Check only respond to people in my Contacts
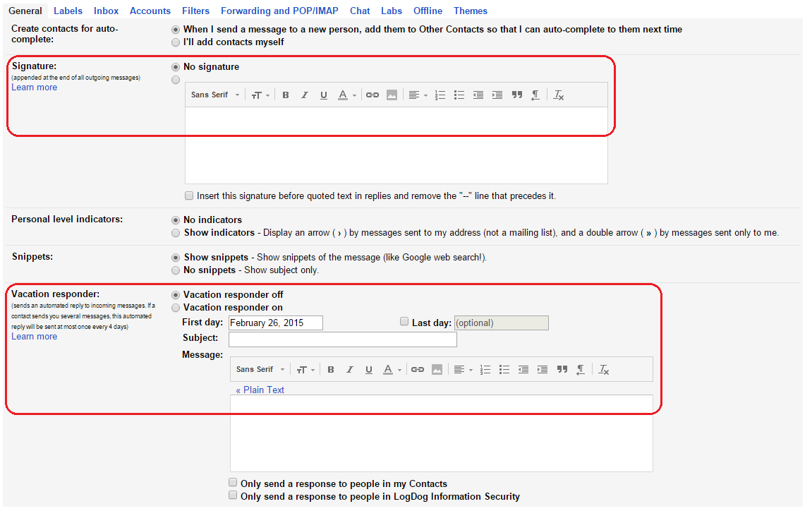812x511 pixels. pyautogui.click(x=233, y=483)
